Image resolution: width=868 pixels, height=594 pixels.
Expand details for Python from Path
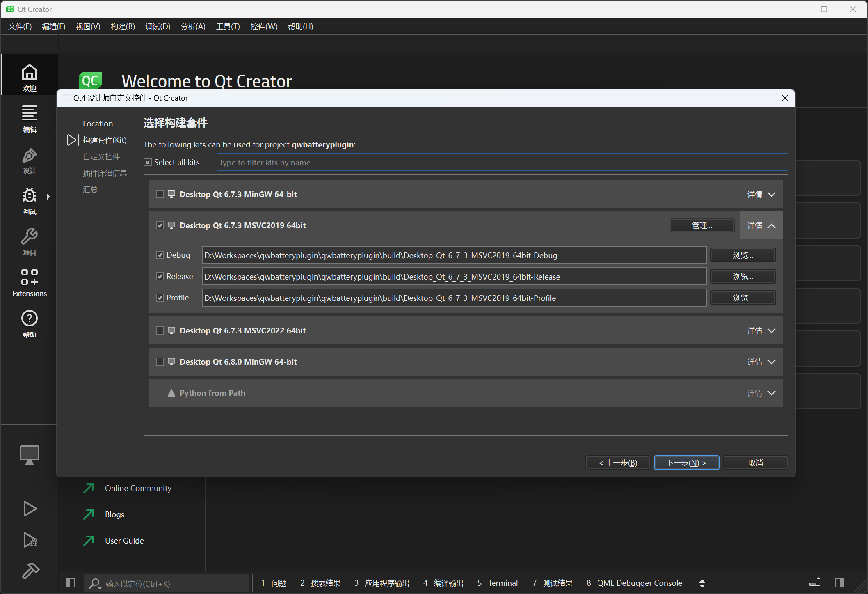pos(761,393)
